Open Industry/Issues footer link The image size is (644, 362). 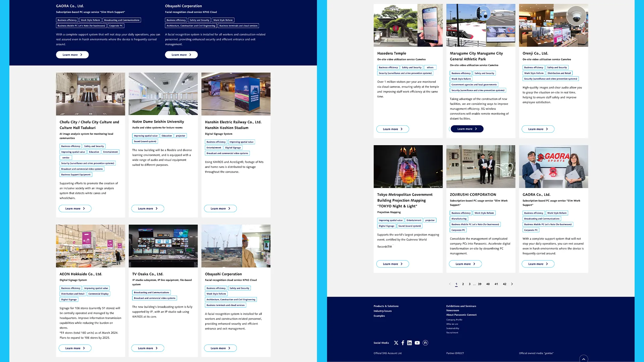[x=383, y=311]
